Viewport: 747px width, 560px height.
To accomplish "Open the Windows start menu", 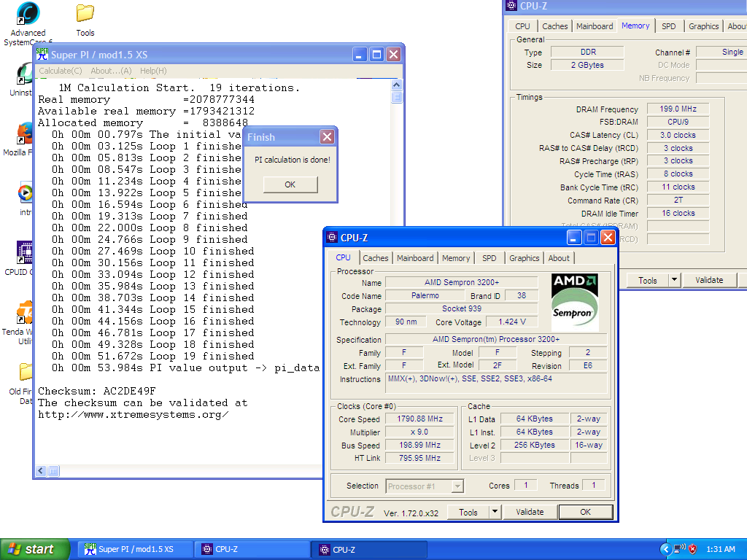I will click(34, 549).
